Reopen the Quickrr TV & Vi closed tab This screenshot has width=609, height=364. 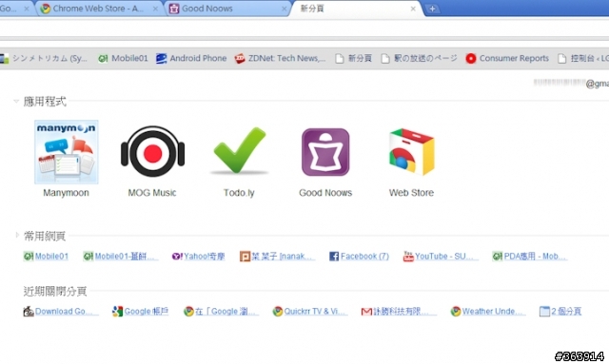(310, 311)
